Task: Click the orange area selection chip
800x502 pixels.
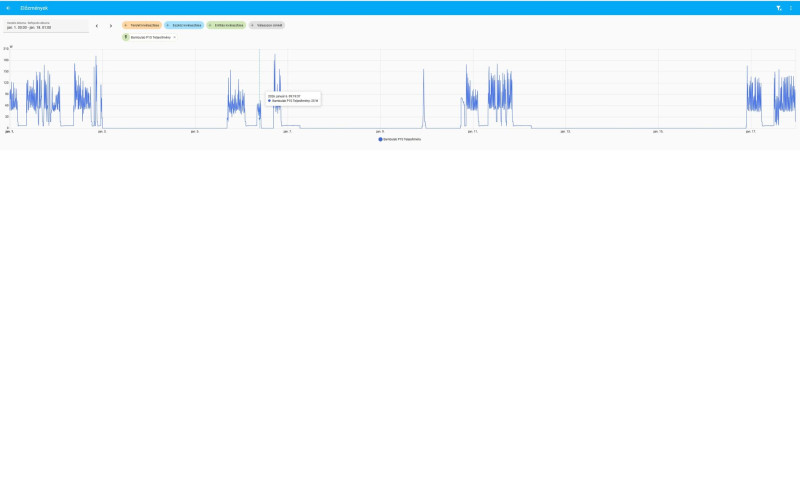Action: tap(142, 25)
